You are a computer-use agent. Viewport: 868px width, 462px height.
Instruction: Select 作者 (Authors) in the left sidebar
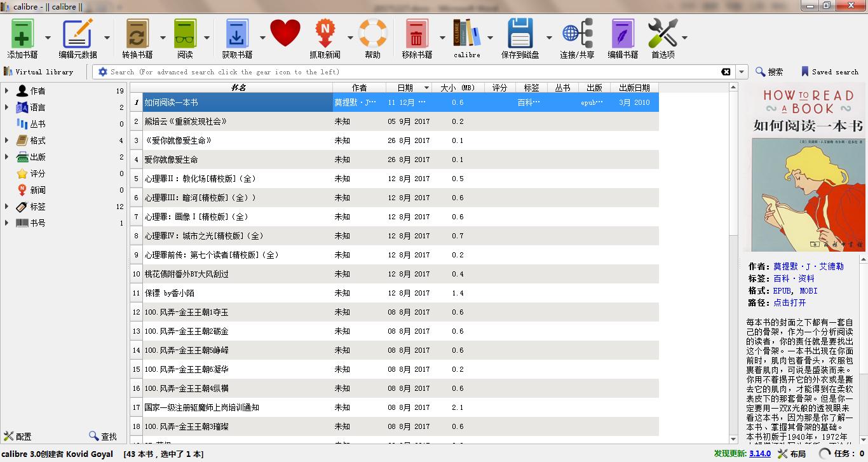(38, 91)
